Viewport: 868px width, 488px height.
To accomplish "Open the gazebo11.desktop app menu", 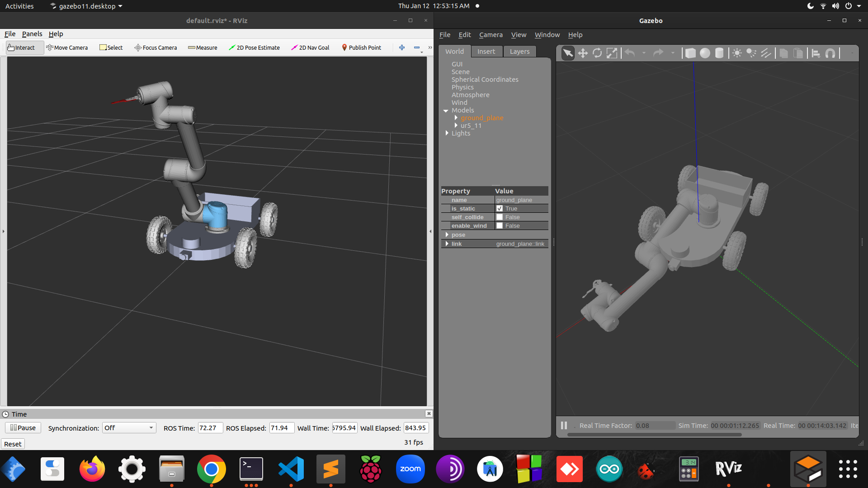I will click(x=86, y=6).
